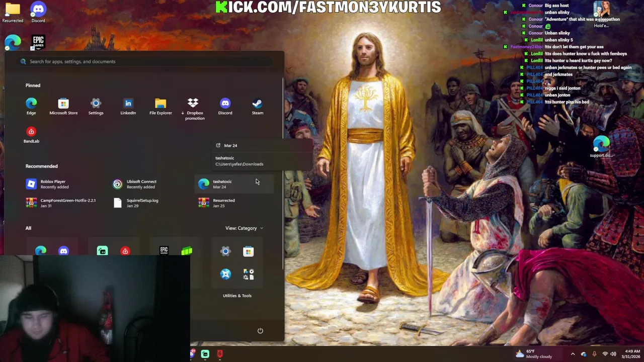
Task: Open the support.dis... desktop shortcut
Action: (601, 146)
